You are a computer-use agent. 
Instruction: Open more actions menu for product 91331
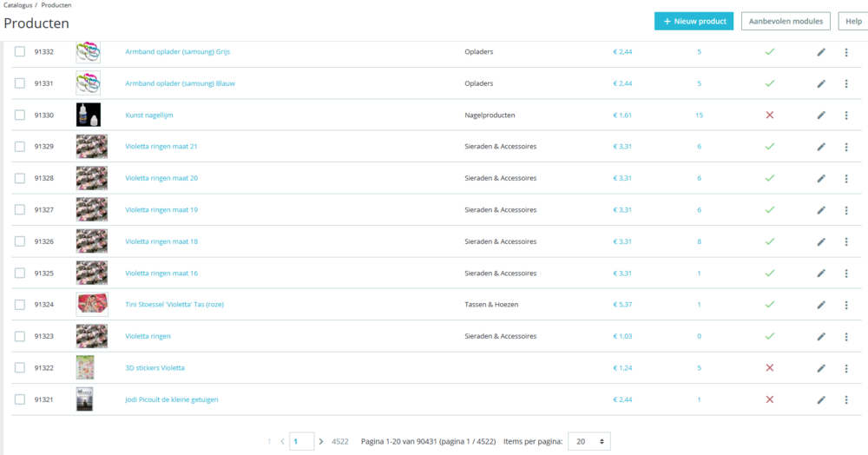(x=845, y=83)
